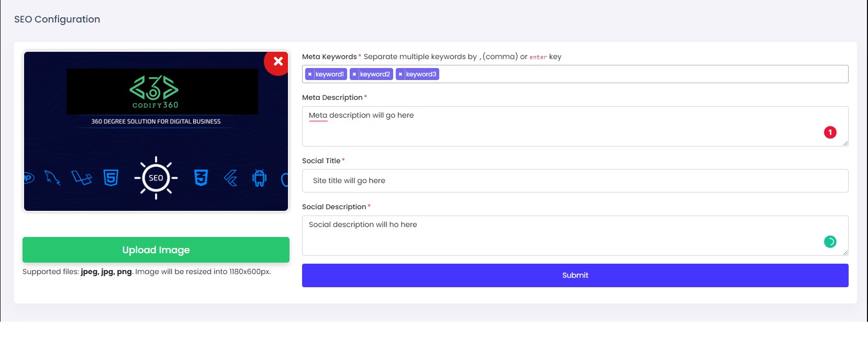
Task: Click the Social Description label
Action: (x=334, y=207)
